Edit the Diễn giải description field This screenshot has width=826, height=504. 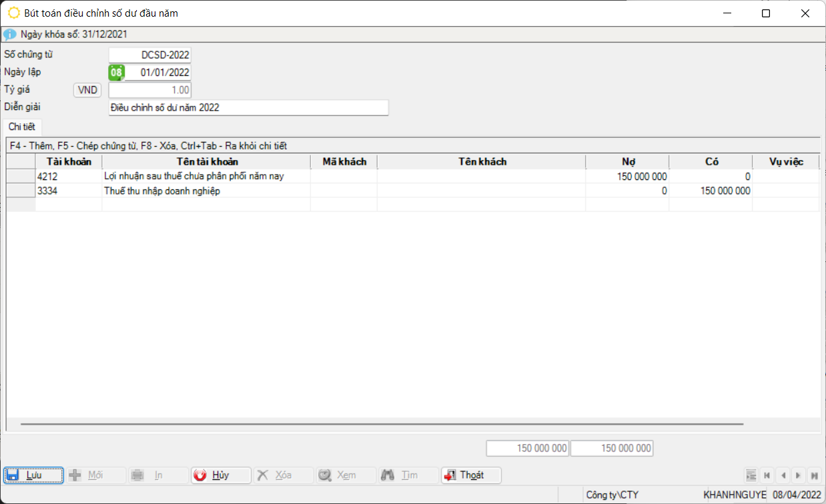pos(248,107)
